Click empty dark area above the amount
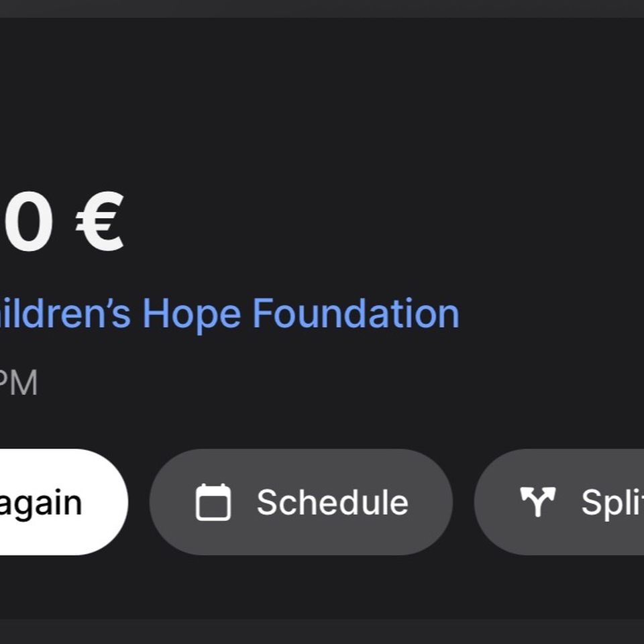644x644 pixels. (322, 103)
